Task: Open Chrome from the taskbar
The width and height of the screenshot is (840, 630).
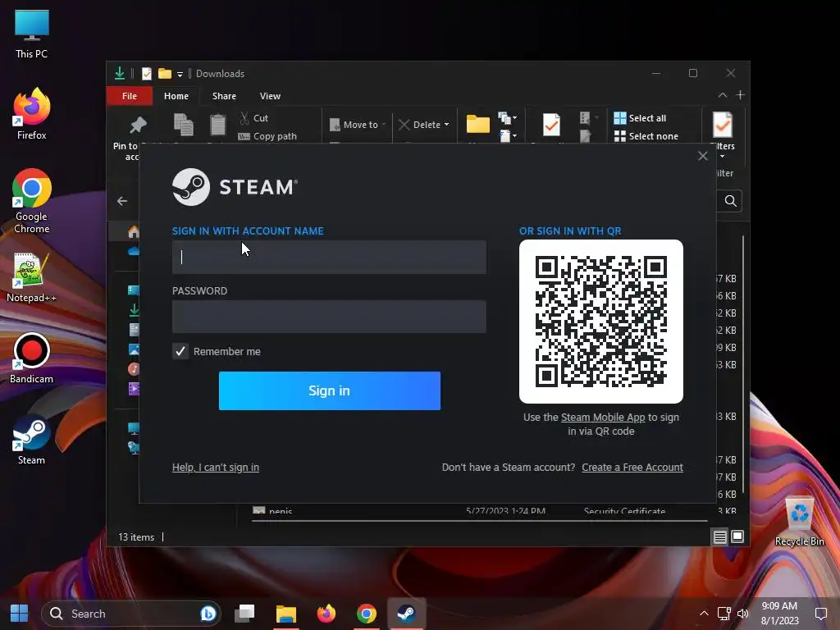Action: (x=367, y=614)
